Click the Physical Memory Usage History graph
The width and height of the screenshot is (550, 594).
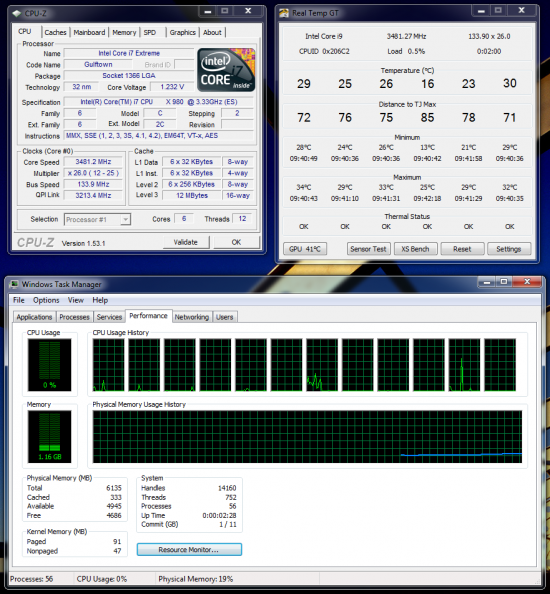click(307, 437)
